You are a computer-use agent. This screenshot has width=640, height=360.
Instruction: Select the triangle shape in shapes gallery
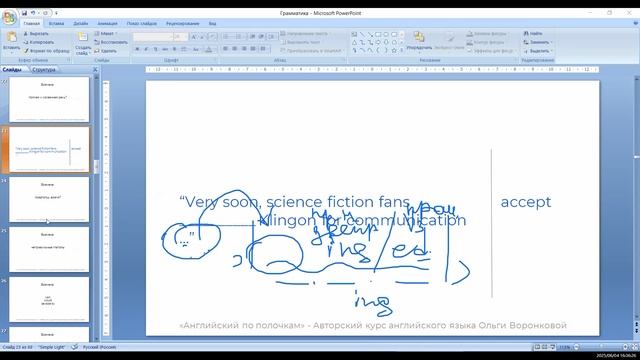(x=354, y=42)
